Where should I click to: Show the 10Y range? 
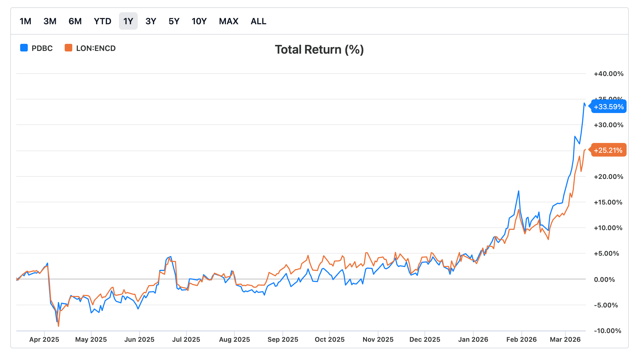(x=199, y=21)
